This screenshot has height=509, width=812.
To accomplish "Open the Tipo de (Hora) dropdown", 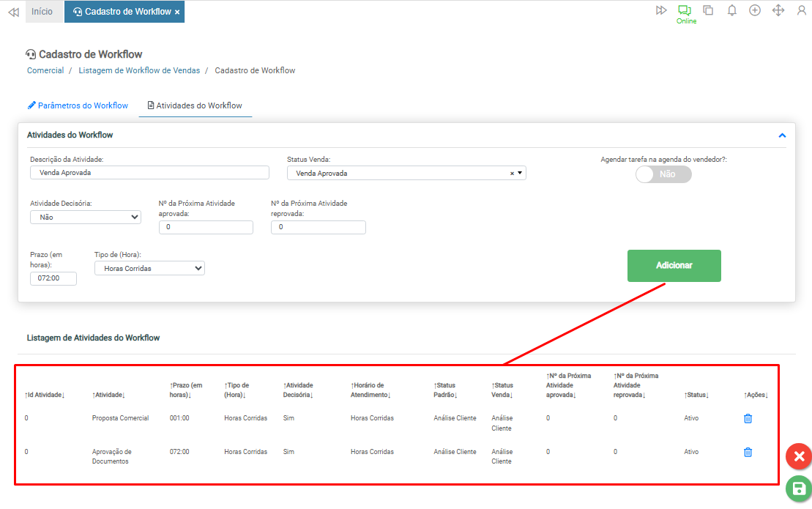I will click(149, 269).
